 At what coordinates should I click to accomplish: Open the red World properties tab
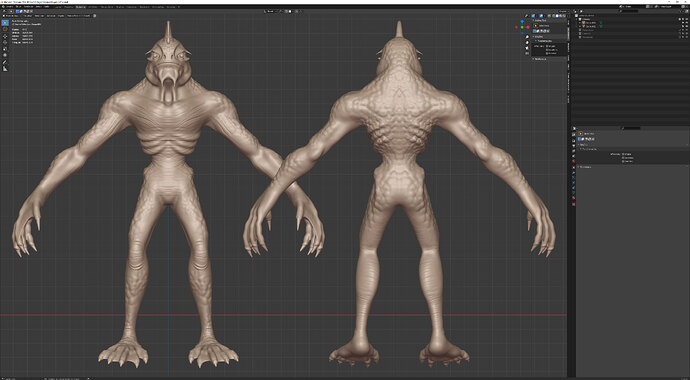(574, 161)
